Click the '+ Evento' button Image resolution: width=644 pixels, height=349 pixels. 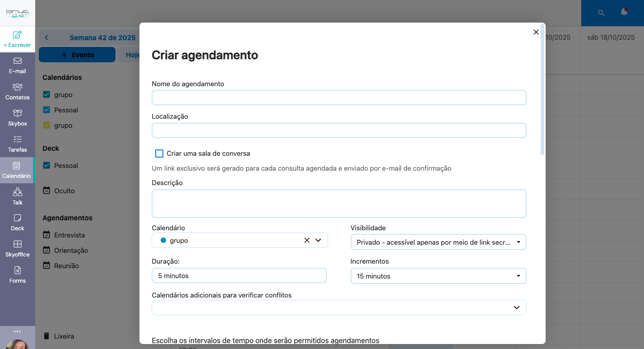pos(77,55)
